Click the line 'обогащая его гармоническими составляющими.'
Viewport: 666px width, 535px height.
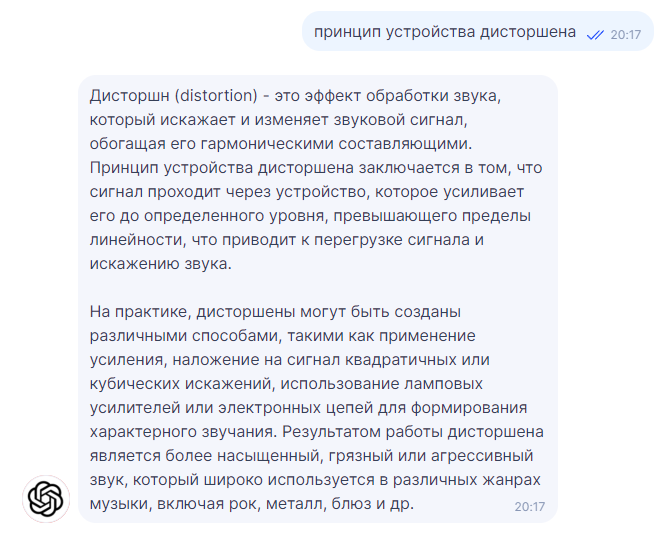(x=281, y=144)
